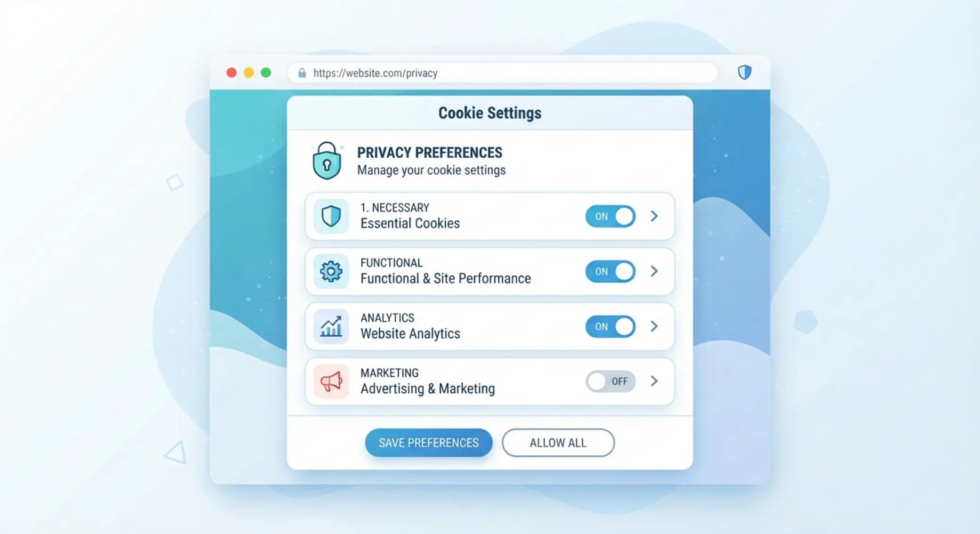Turn off Functional & Site Performance switch
Image resolution: width=980 pixels, height=534 pixels.
point(610,271)
